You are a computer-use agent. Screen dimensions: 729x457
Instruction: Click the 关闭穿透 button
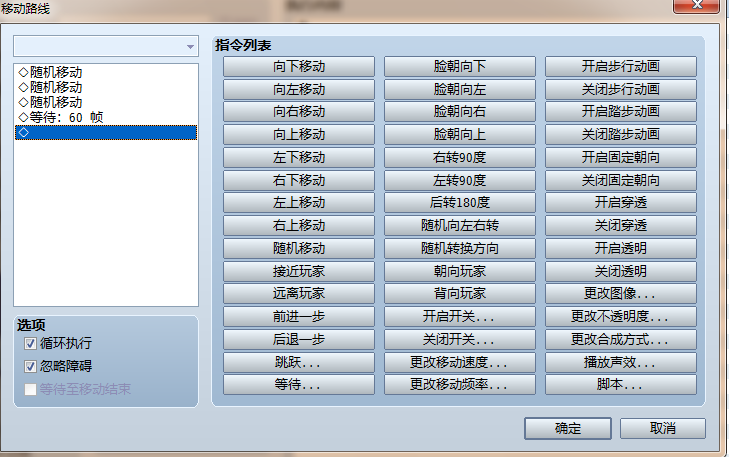coord(621,225)
